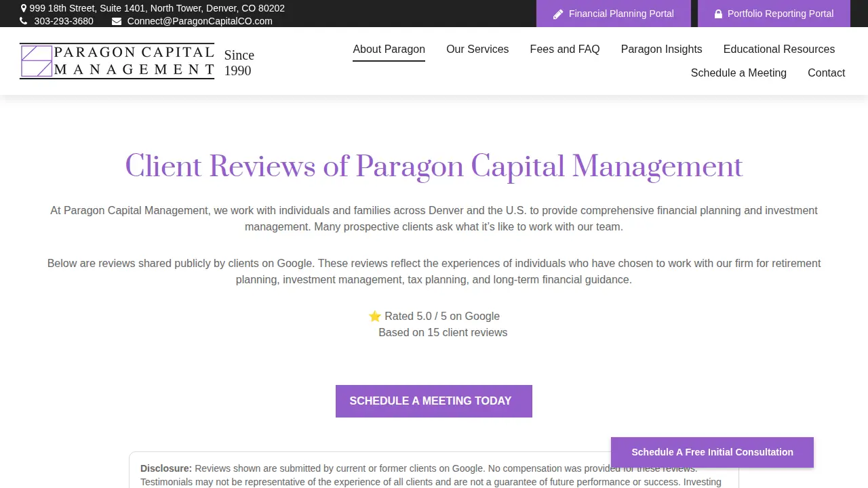Viewport: 868px width, 488px height.
Task: Click the 'Based on 15 client reviews' text
Action: [443, 333]
